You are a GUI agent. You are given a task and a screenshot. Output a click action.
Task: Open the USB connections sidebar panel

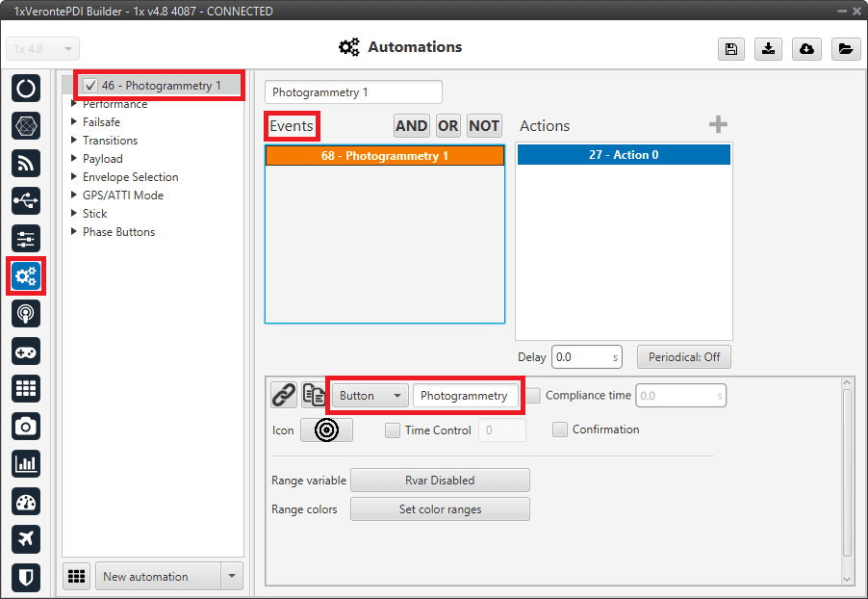coord(26,201)
